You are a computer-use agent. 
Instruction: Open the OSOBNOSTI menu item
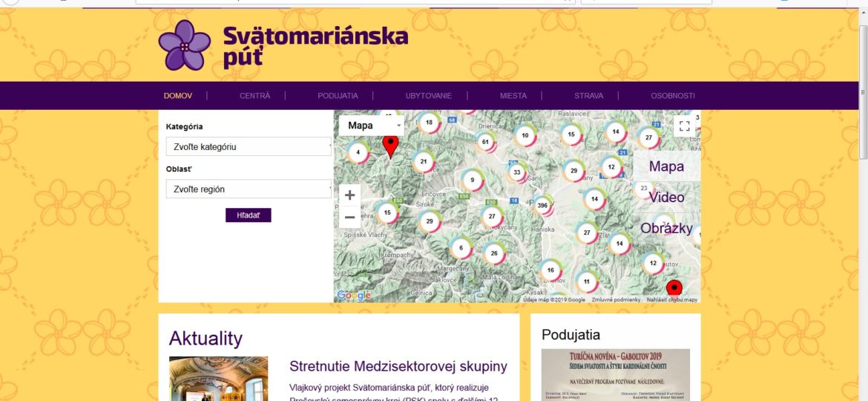(x=673, y=96)
